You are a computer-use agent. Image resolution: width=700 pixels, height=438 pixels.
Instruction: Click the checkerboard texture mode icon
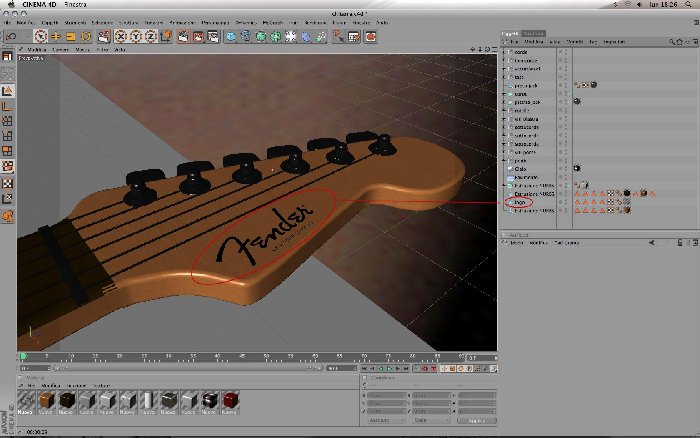pyautogui.click(x=7, y=184)
